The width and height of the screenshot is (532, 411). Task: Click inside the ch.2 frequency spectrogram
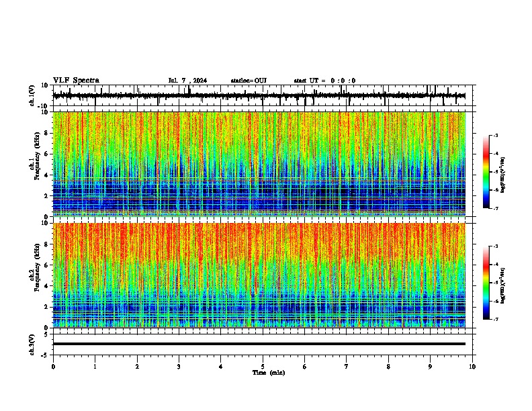[x=259, y=275]
